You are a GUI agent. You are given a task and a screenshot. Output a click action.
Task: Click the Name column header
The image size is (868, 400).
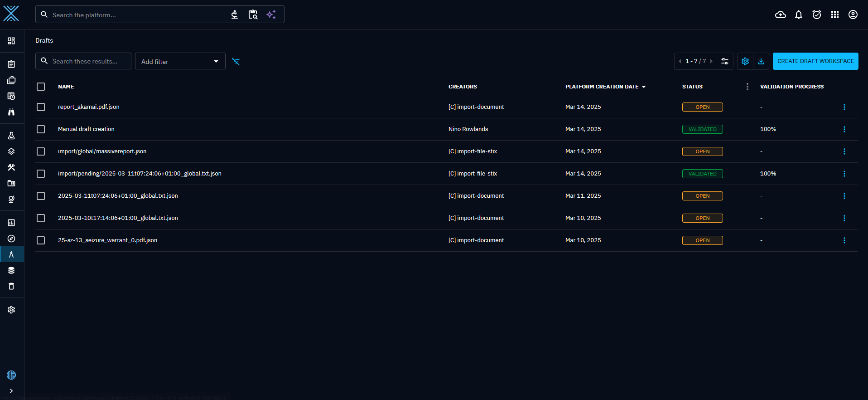pos(66,87)
